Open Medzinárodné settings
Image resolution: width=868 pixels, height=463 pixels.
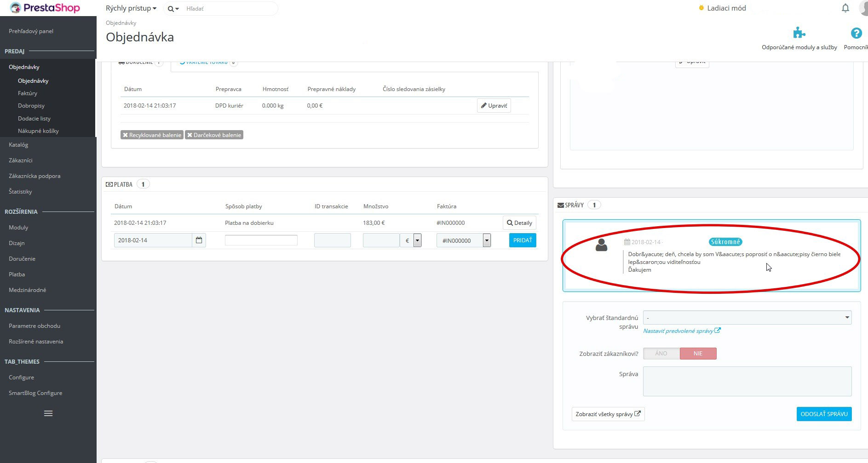point(28,290)
